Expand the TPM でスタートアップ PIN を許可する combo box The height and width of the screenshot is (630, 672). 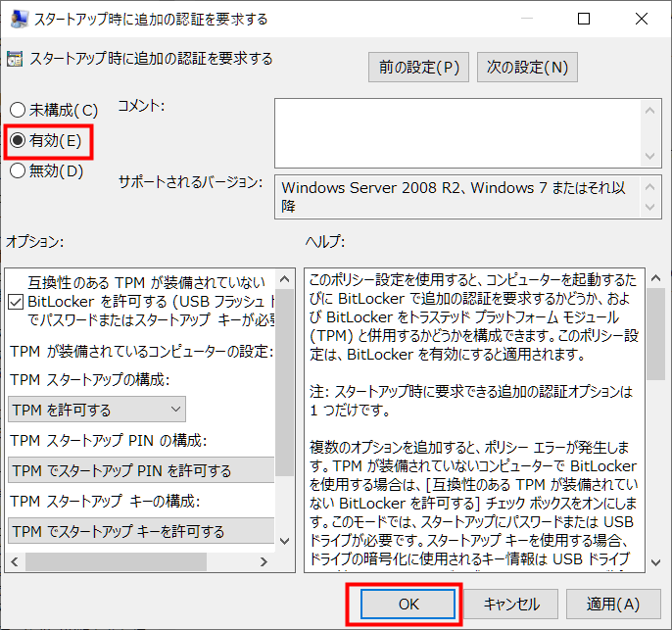pyautogui.click(x=141, y=470)
